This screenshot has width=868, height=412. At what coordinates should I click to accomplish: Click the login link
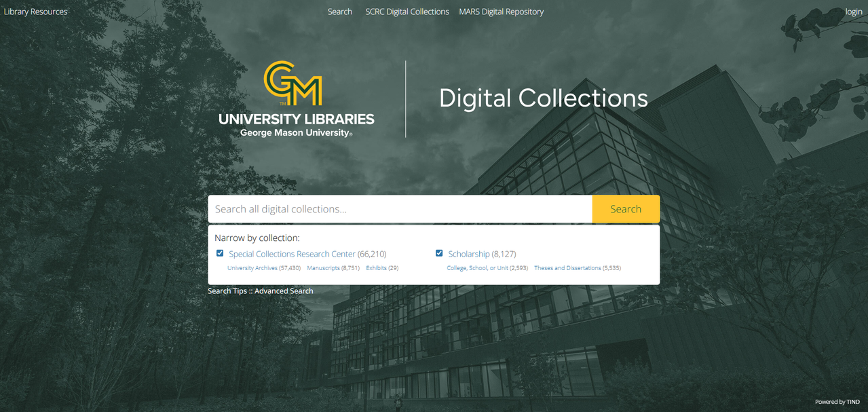[853, 12]
